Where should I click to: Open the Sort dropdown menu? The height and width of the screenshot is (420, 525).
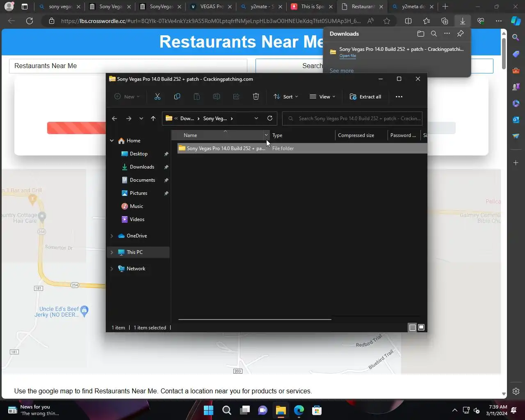coord(286,97)
